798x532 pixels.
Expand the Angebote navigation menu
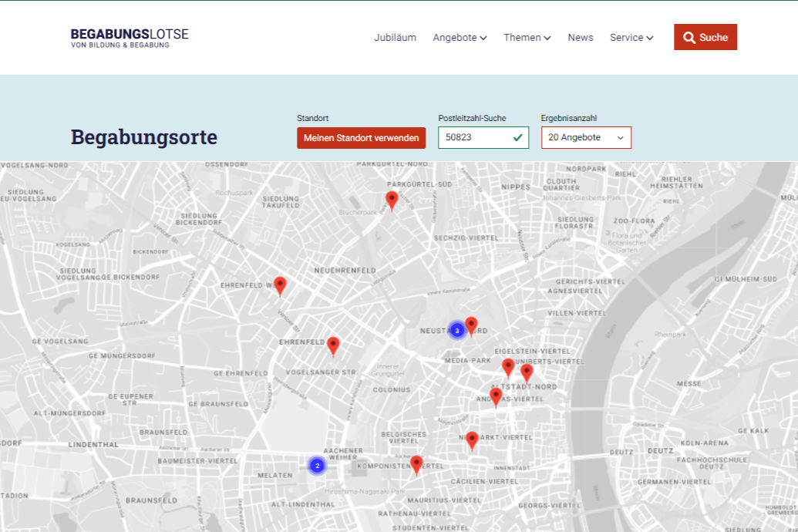[x=460, y=37]
